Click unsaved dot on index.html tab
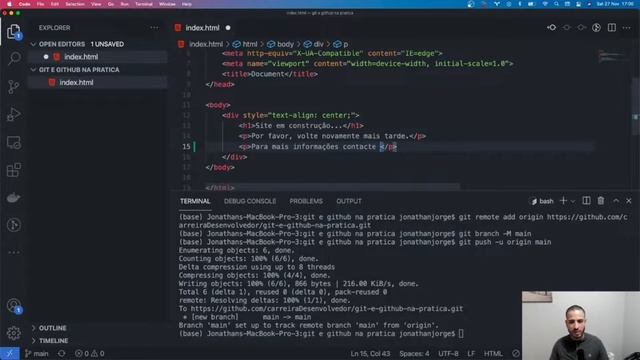Viewport: 640px width, 360px height. (228, 28)
